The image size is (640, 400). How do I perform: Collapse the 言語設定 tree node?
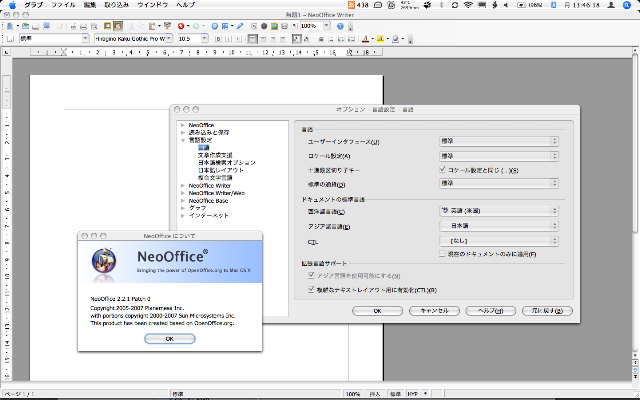pyautogui.click(x=183, y=140)
